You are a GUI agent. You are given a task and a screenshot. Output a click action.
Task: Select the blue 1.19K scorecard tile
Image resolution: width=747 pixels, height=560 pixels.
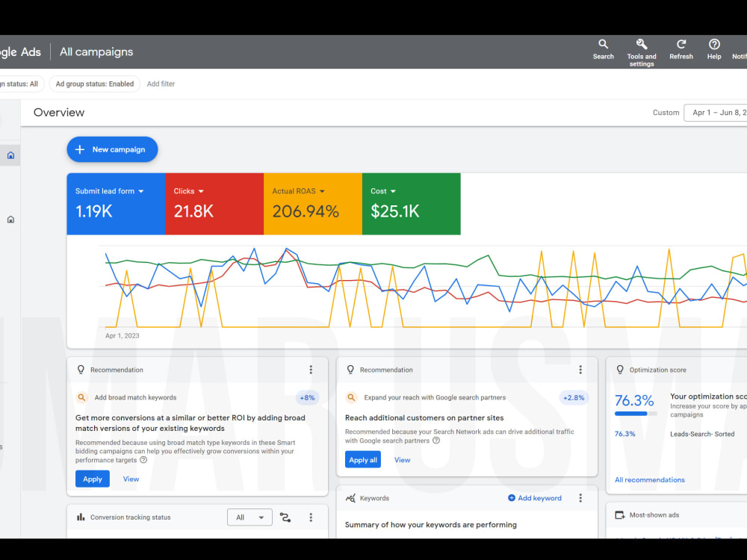[x=116, y=204]
